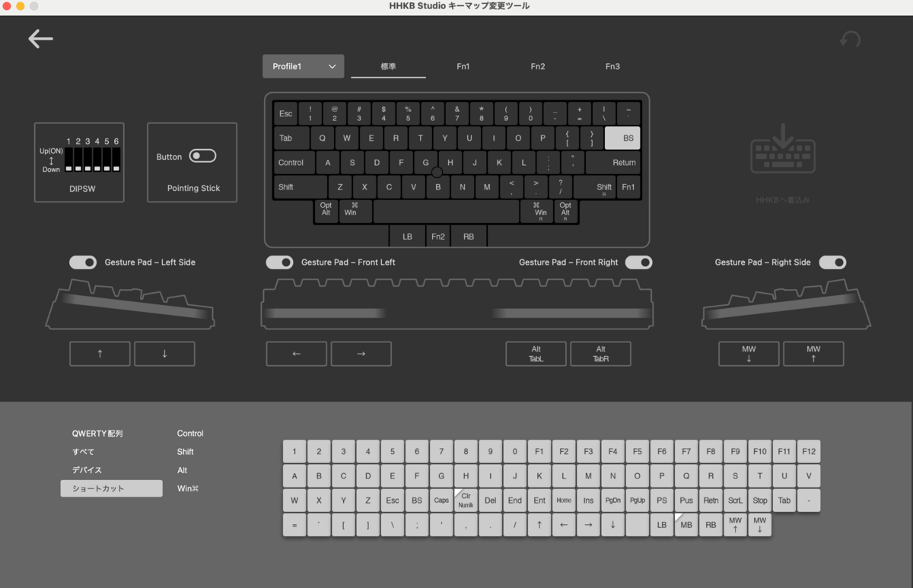Select the Control key on keyboard layout

coord(294,162)
